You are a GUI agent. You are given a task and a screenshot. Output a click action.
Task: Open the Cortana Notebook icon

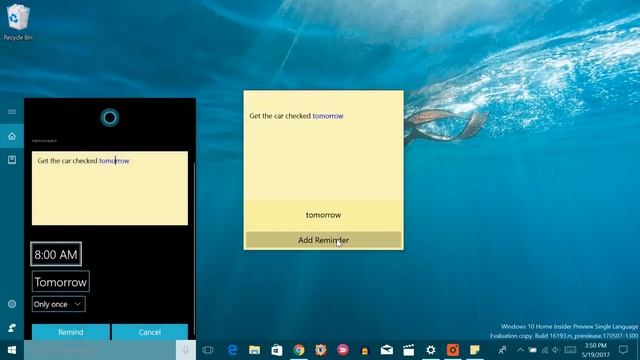[x=12, y=160]
